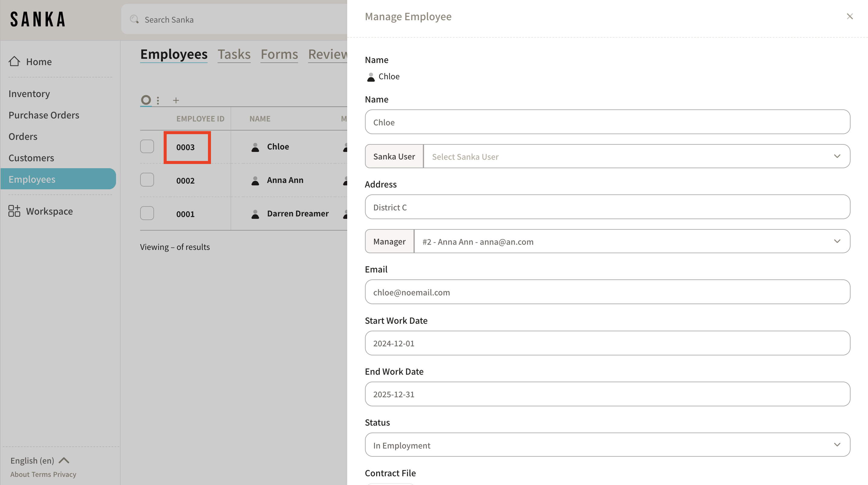Click the Address field District C

[607, 206]
